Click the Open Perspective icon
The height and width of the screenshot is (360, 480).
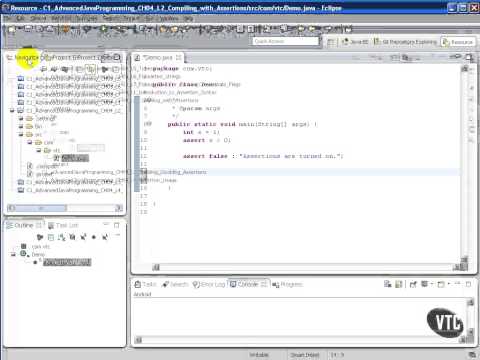point(331,42)
